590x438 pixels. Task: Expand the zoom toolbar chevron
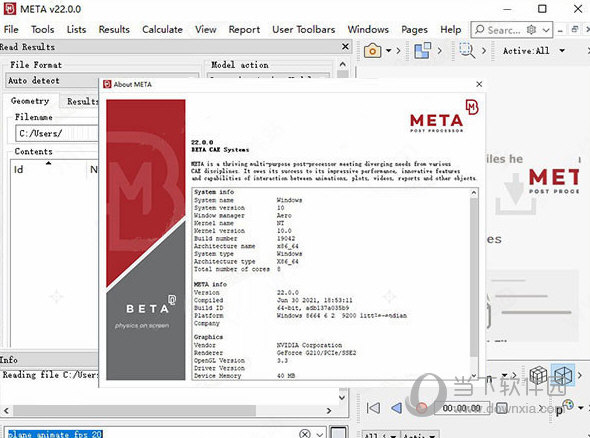click(484, 50)
